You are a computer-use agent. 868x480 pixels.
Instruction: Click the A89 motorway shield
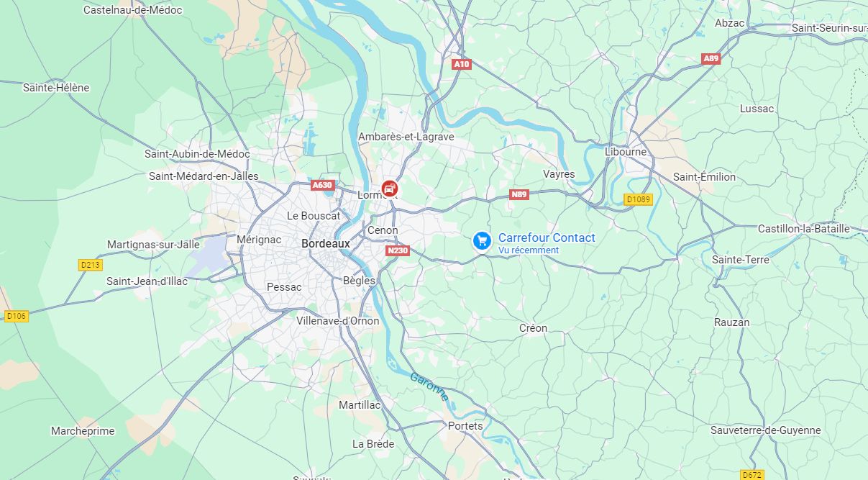pos(711,59)
